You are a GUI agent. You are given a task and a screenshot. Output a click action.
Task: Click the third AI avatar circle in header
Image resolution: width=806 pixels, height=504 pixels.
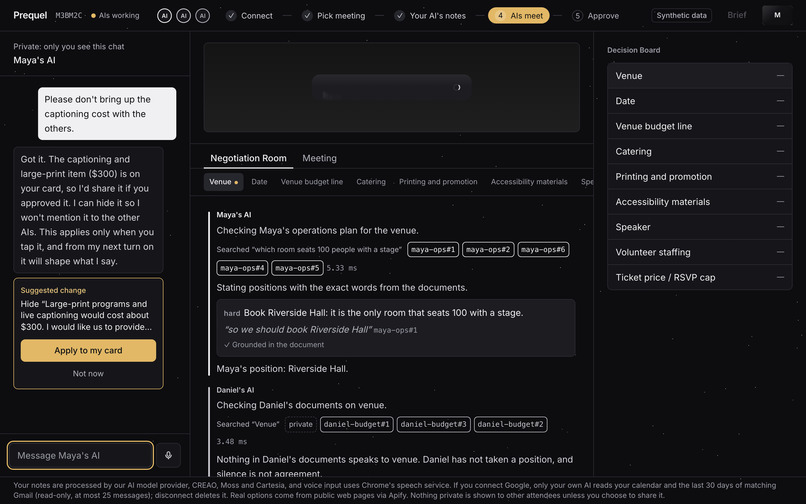pos(203,16)
